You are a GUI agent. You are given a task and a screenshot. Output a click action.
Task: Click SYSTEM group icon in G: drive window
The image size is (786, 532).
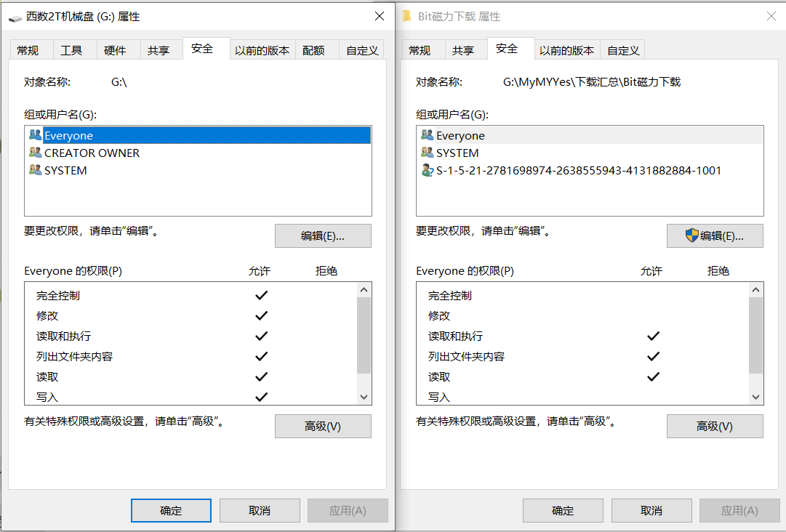(x=35, y=170)
